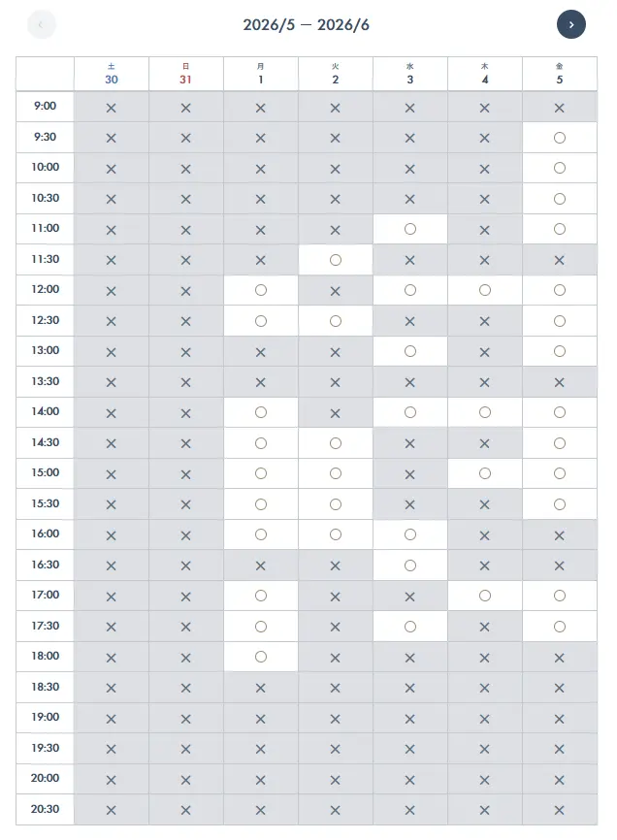Select 17:00 open slot on Thursday 4

(x=485, y=596)
